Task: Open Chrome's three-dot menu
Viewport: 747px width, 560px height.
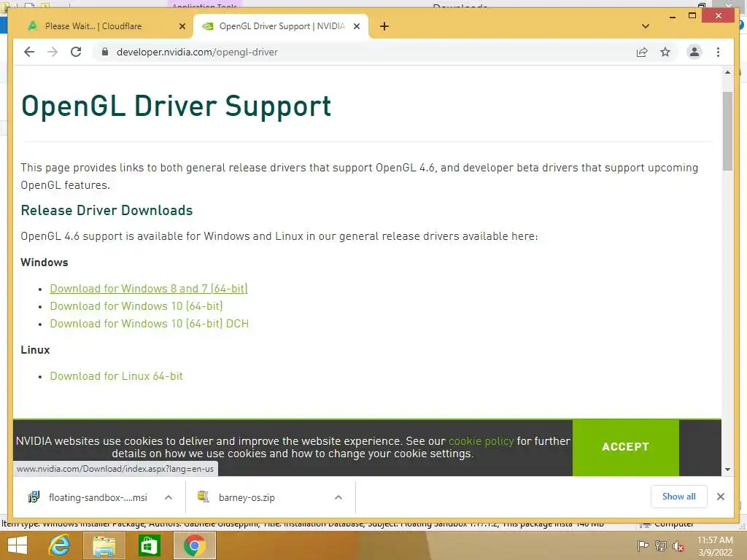Action: [718, 52]
